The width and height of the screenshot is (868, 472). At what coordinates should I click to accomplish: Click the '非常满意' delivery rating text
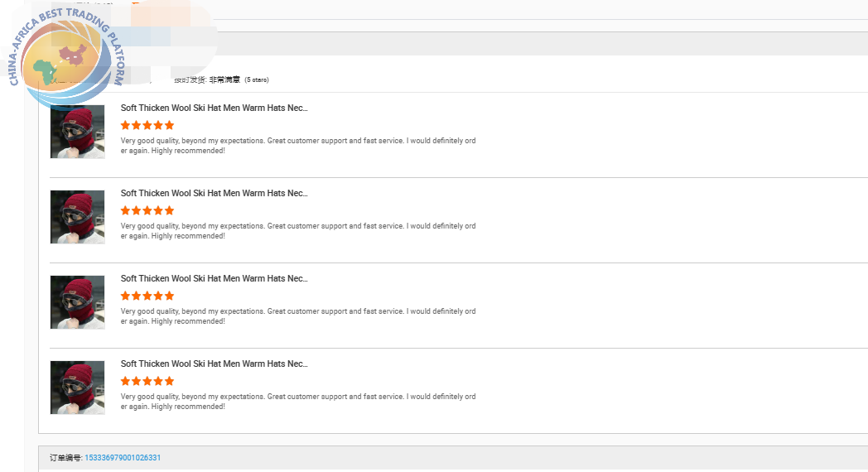coord(224,80)
